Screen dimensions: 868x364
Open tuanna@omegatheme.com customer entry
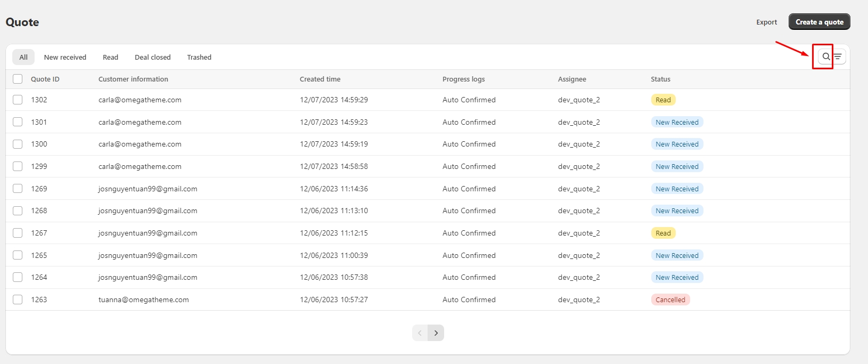[x=143, y=300]
